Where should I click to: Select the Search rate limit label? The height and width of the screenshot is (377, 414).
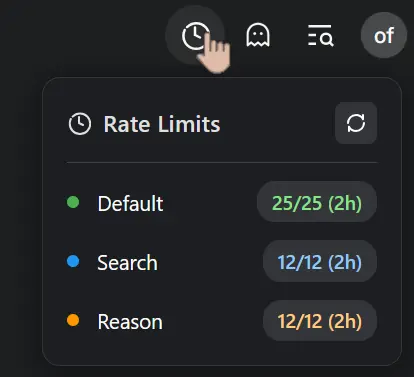(x=127, y=263)
